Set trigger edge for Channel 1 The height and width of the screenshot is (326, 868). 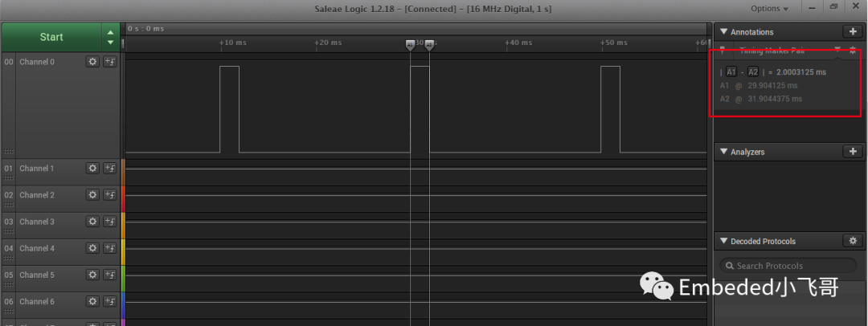pyautogui.click(x=110, y=169)
